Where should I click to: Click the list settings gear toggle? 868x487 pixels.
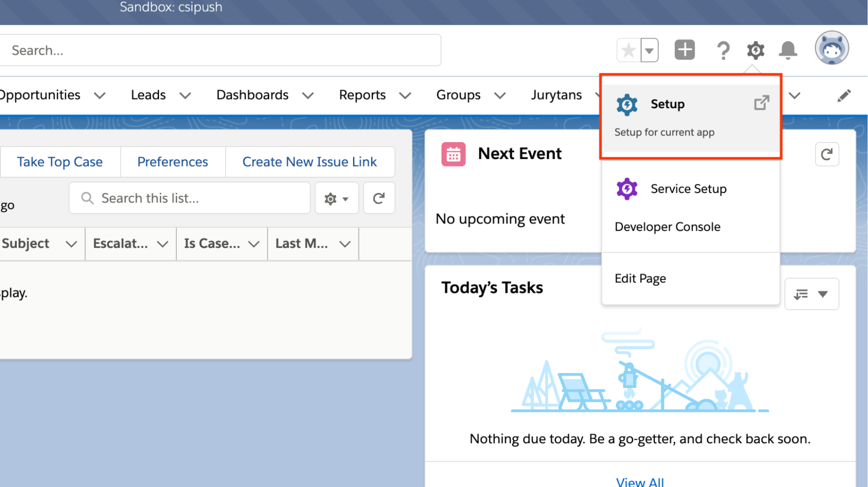click(x=336, y=198)
